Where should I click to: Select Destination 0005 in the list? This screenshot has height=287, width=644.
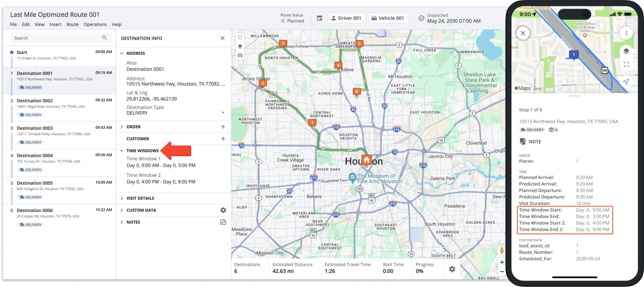coord(59,190)
